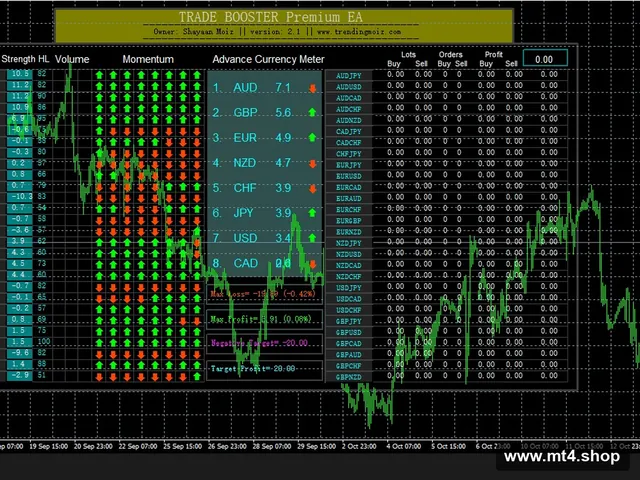Screen dimensions: 640x480
Task: Click the -10.3 strength value cell
Action: 20,197
